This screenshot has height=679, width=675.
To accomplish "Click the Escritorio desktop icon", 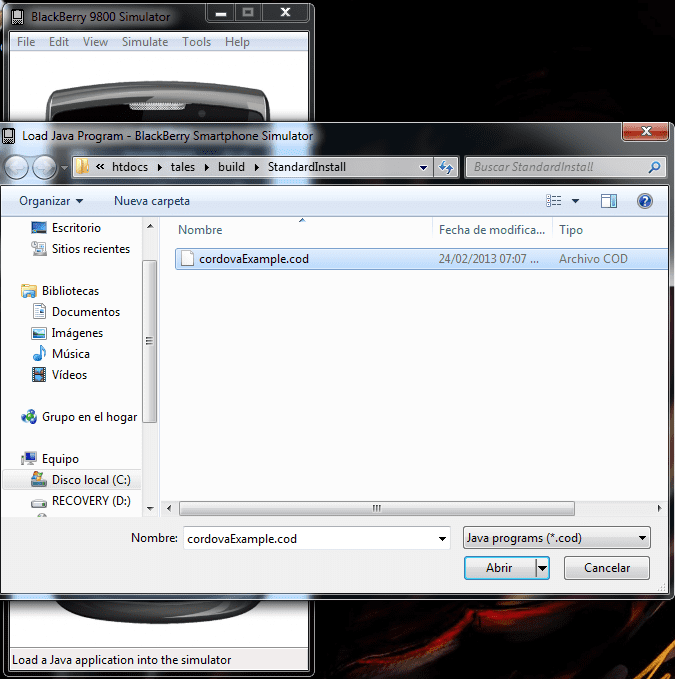I will 39,228.
